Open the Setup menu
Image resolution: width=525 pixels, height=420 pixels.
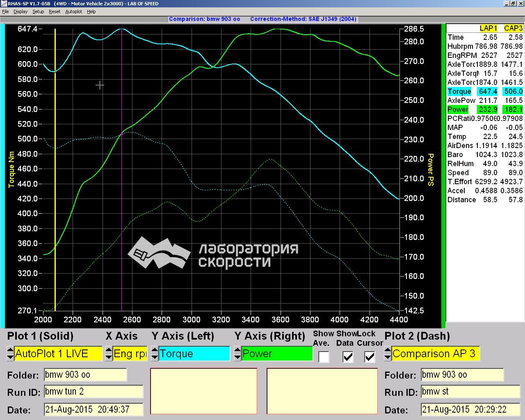click(x=38, y=11)
